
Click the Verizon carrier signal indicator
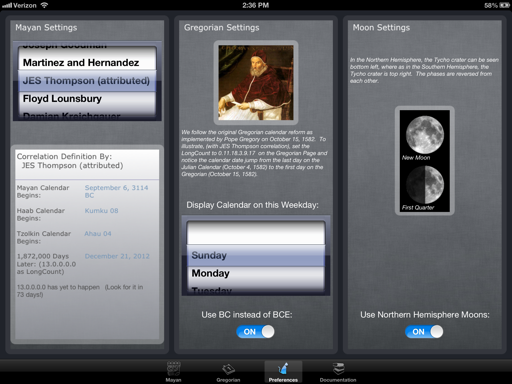pos(19,5)
